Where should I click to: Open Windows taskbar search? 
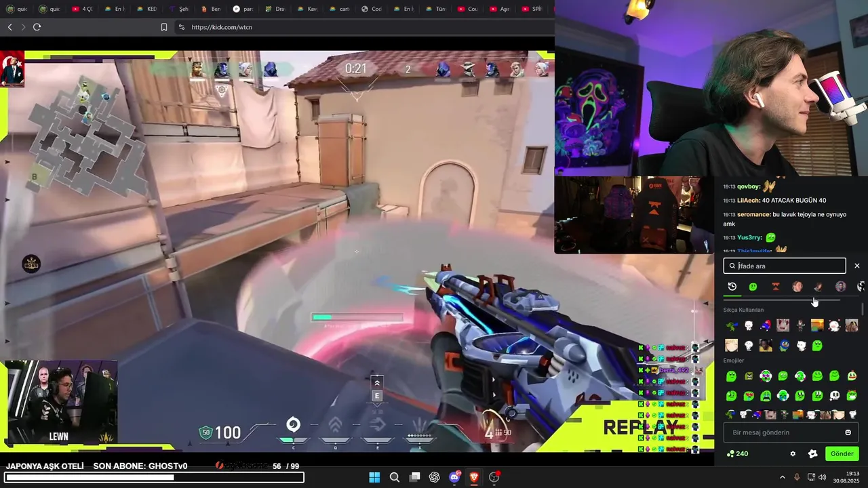pyautogui.click(x=395, y=477)
